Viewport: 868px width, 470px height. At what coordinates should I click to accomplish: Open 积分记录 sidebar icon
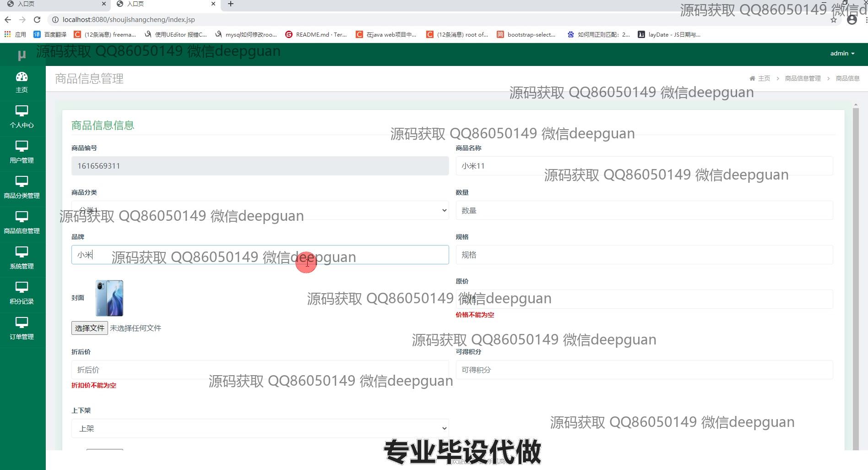(22, 294)
